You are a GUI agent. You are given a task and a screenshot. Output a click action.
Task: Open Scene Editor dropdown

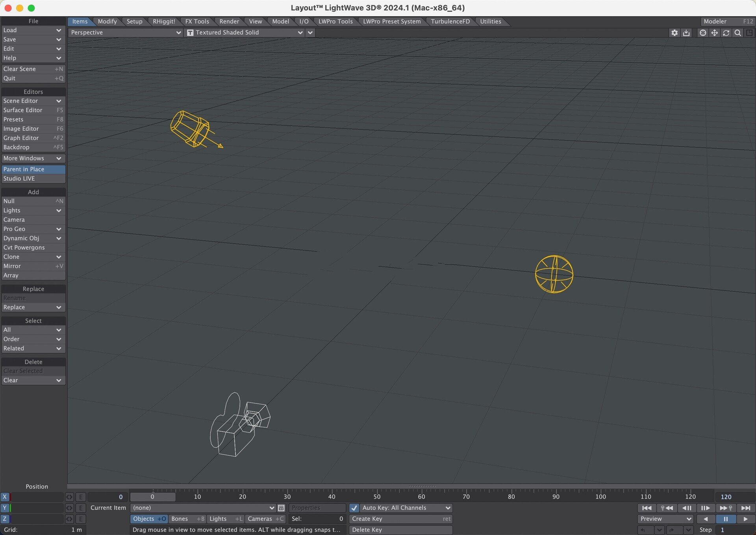point(33,101)
